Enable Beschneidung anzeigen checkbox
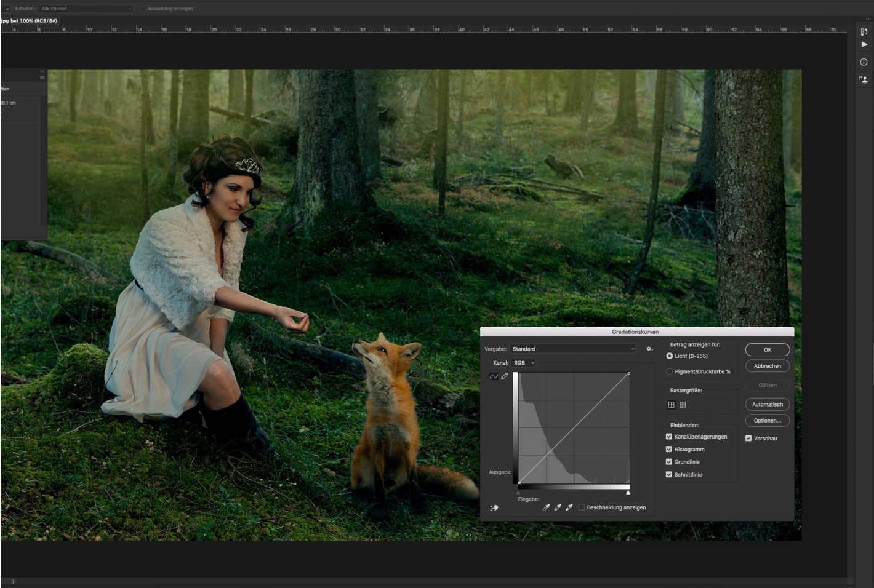 coord(582,507)
